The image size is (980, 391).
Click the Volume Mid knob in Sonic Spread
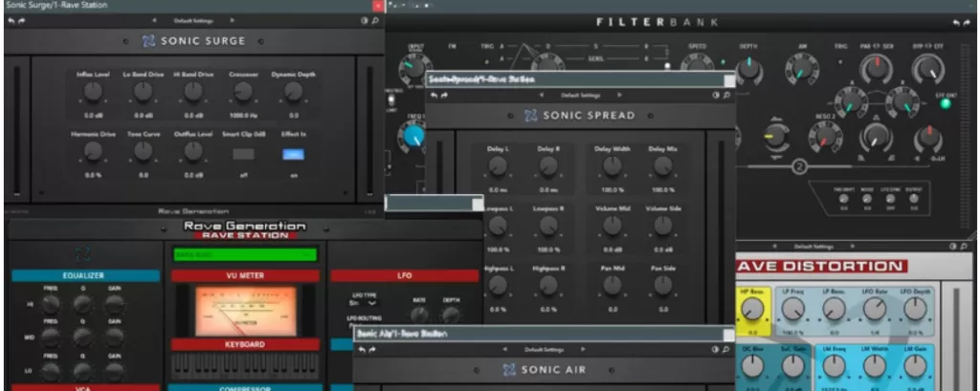(612, 226)
